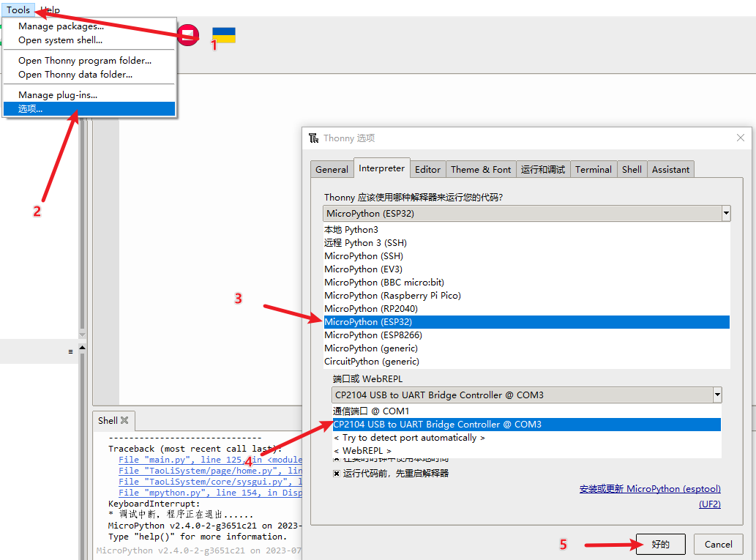This screenshot has width=756, height=560.
Task: Select highlighted MicroPython (ESP32) list option
Action: pyautogui.click(x=526, y=321)
